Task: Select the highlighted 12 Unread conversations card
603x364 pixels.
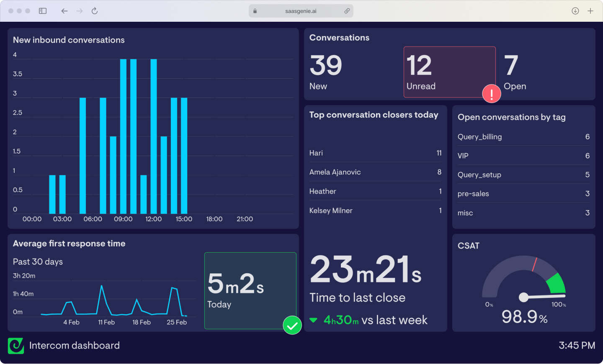Action: pyautogui.click(x=449, y=72)
